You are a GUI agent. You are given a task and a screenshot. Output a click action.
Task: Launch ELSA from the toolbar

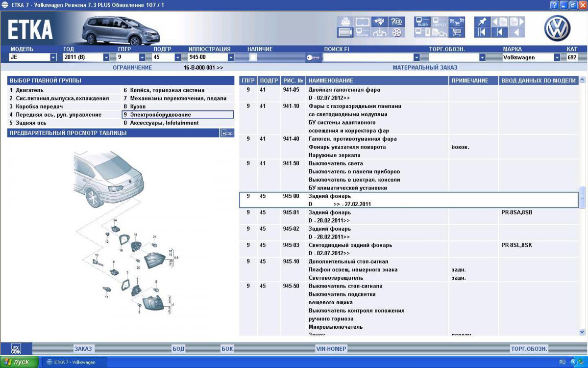(422, 22)
